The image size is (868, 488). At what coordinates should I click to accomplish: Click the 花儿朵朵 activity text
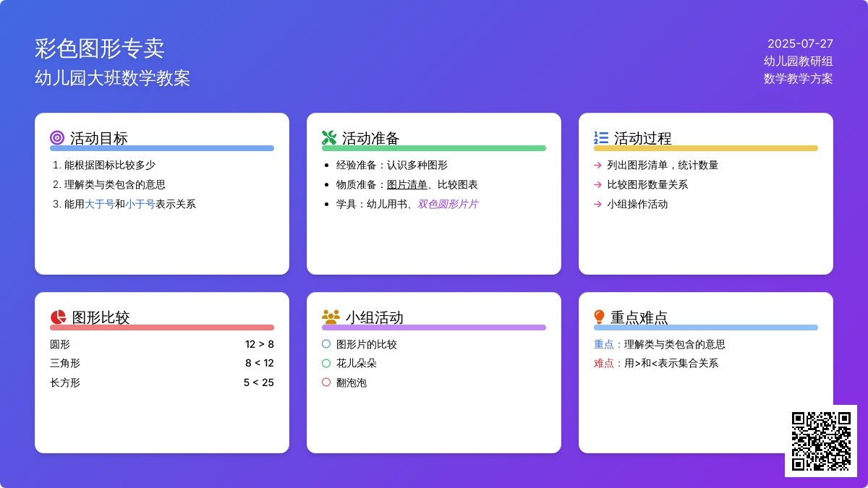pos(357,363)
